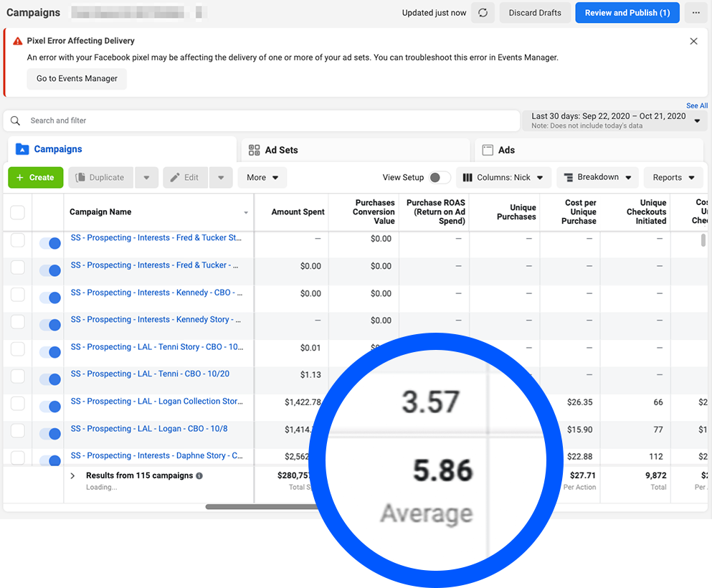Click the Cost per Unique Purchase header

point(579,212)
